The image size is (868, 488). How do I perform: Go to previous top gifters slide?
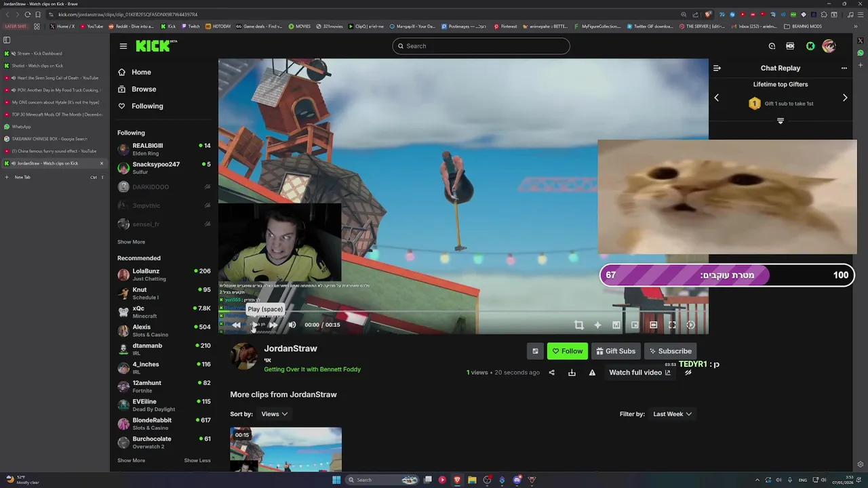click(716, 98)
